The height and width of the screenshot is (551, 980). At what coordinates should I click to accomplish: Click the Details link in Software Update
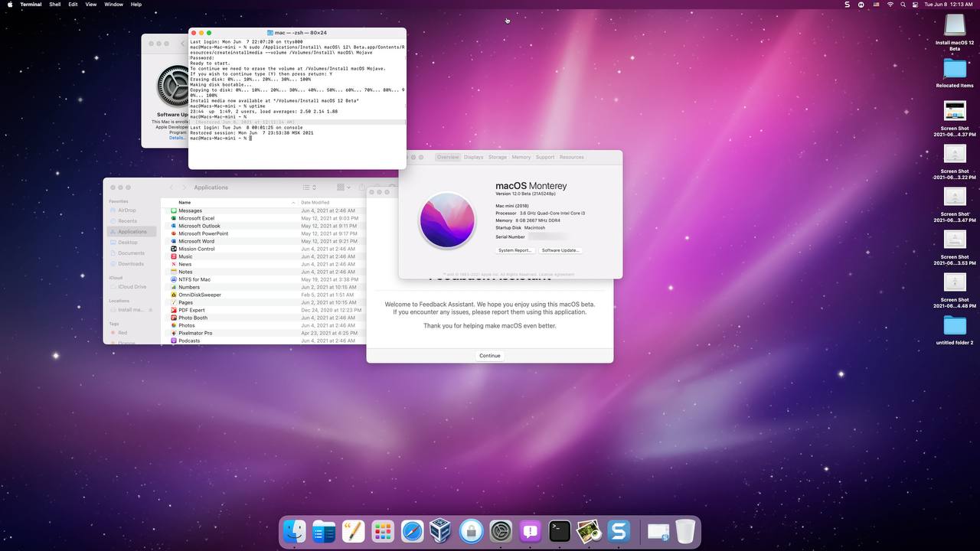(x=177, y=138)
